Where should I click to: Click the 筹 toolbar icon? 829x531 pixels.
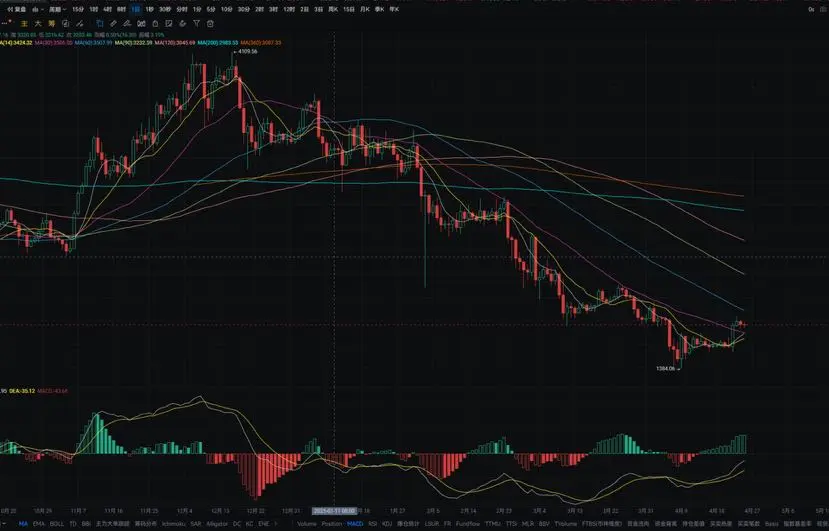point(51,24)
